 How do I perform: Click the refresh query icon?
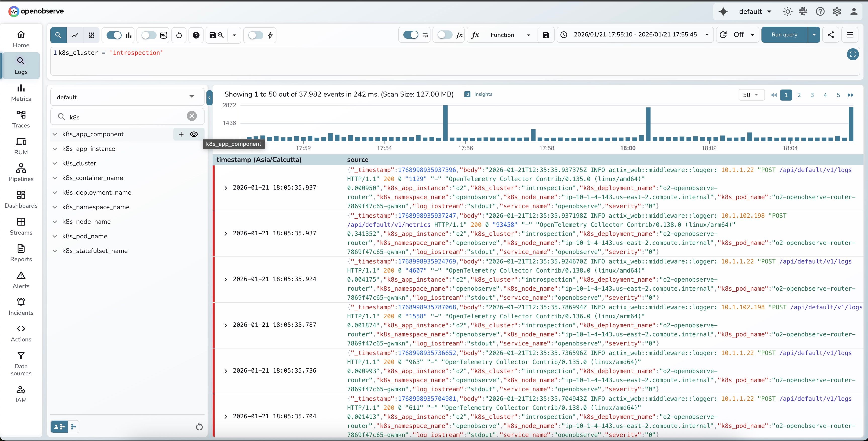pos(179,35)
